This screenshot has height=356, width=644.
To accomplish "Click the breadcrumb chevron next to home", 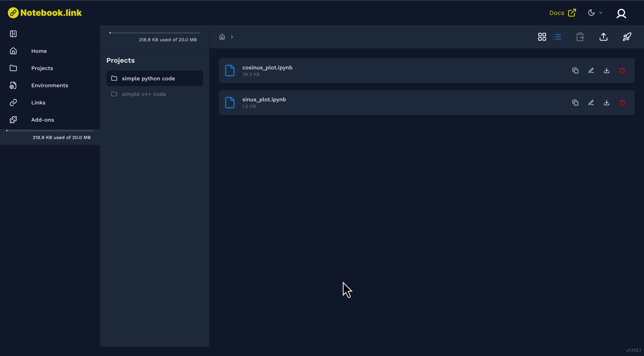I will [232, 37].
